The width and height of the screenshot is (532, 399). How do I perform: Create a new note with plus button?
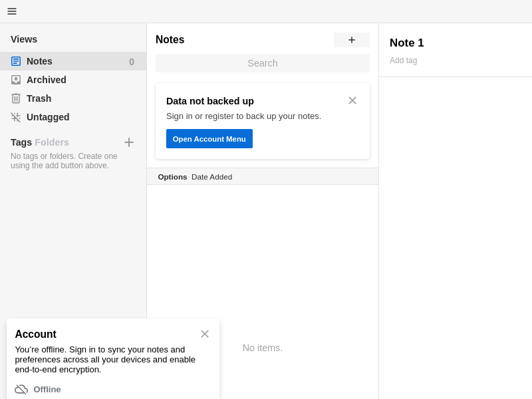(x=352, y=40)
